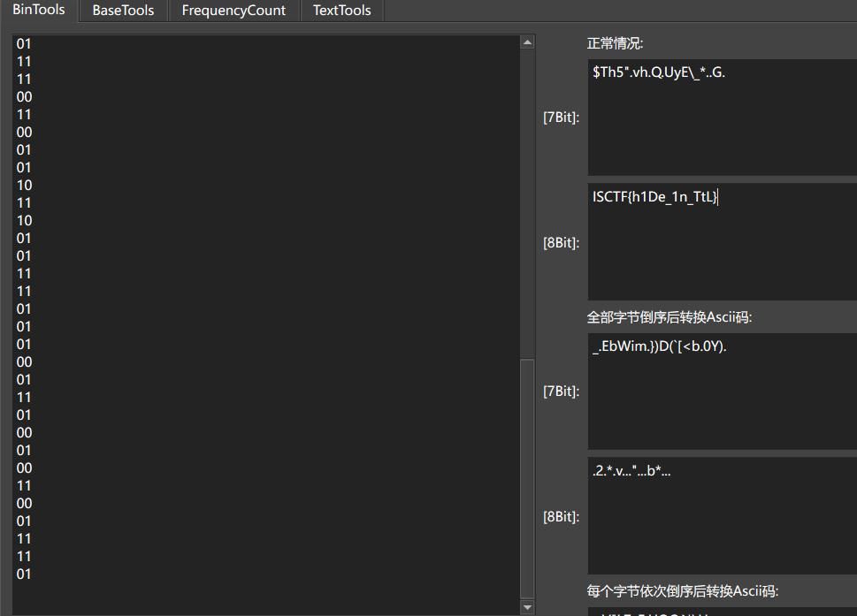Click the 每个字节依次倒序后转换Ascii码 heading
857x616 pixels.
[683, 591]
